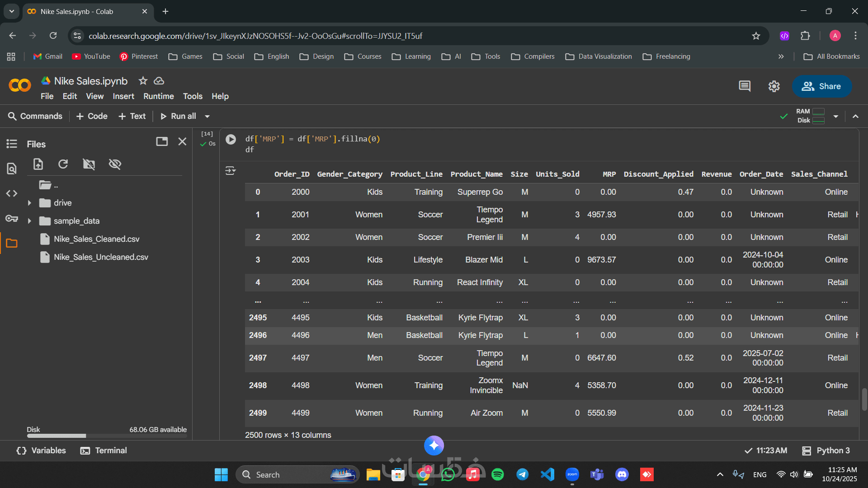Open notebook settings gear icon
The image size is (868, 488).
(x=774, y=86)
